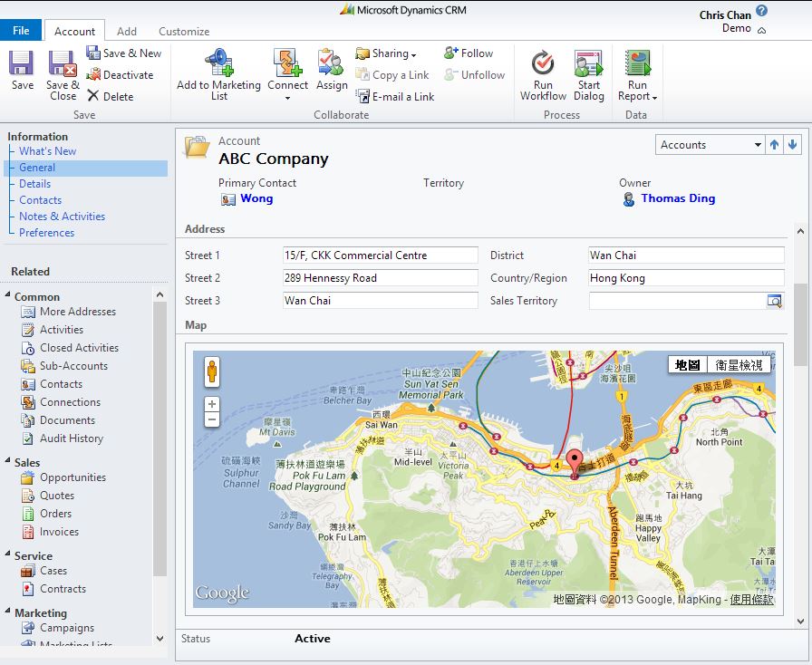Switch to the Add ribbon tab
This screenshot has width=812, height=665.
click(x=127, y=31)
